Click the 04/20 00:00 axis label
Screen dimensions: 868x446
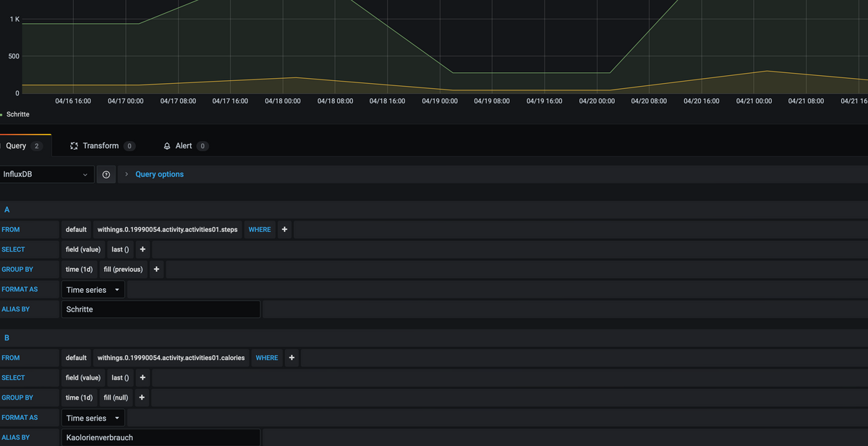pyautogui.click(x=597, y=101)
